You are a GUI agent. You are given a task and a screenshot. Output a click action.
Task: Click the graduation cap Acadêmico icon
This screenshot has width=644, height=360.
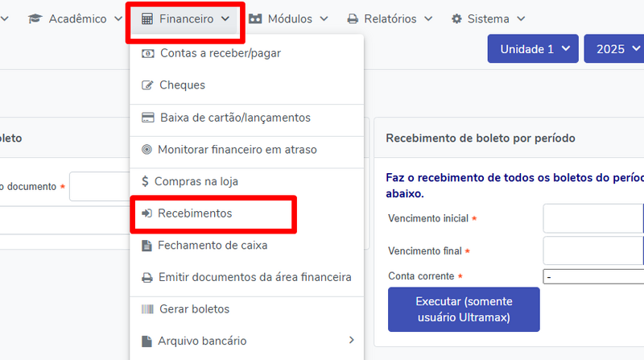[x=35, y=19]
